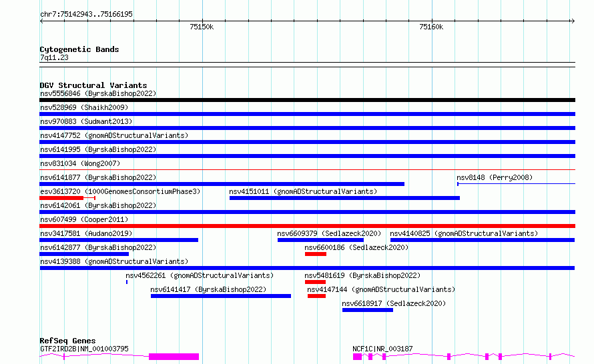Click the large magenta GTF2IRD2B exon block

[x=174, y=357]
